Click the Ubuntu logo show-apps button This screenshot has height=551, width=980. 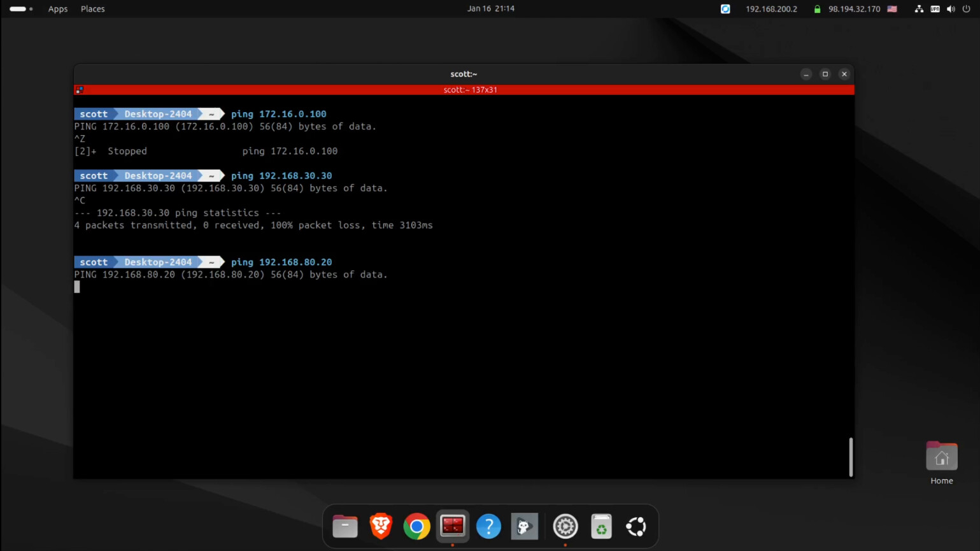(x=636, y=526)
